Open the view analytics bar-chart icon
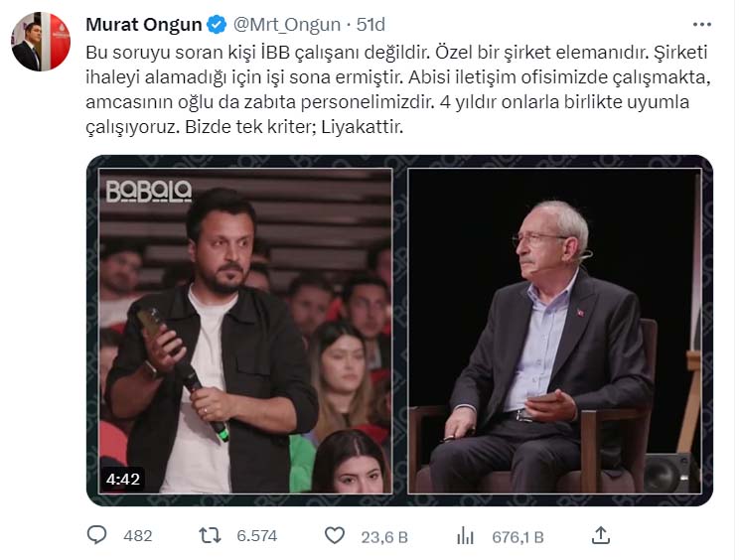The image size is (739, 560). (x=465, y=536)
